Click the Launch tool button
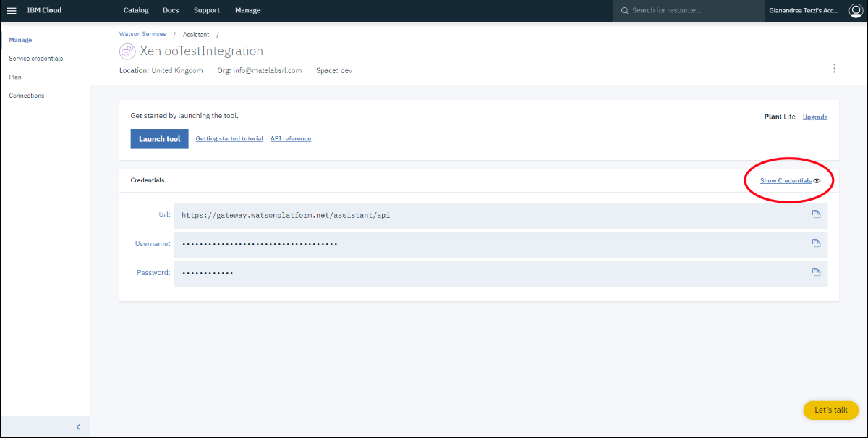This screenshot has width=868, height=438. point(159,139)
